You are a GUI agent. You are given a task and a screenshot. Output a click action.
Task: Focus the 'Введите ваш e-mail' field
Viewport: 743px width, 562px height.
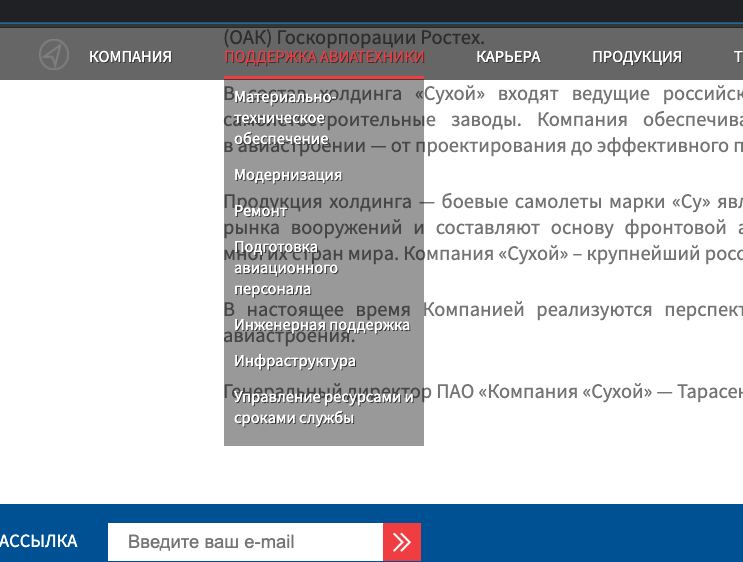pyautogui.click(x=245, y=542)
